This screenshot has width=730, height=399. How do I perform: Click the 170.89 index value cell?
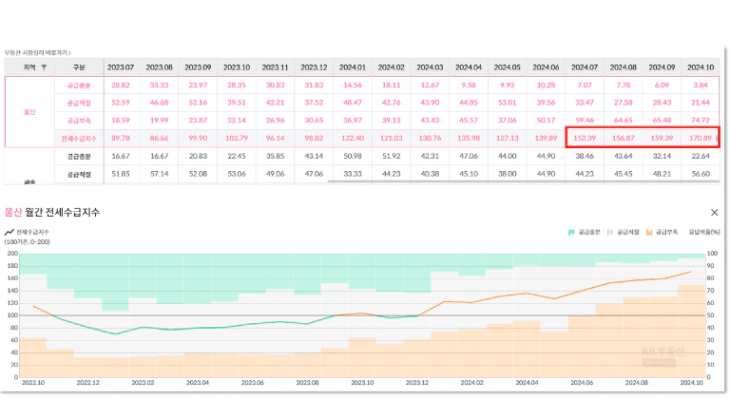coord(700,138)
